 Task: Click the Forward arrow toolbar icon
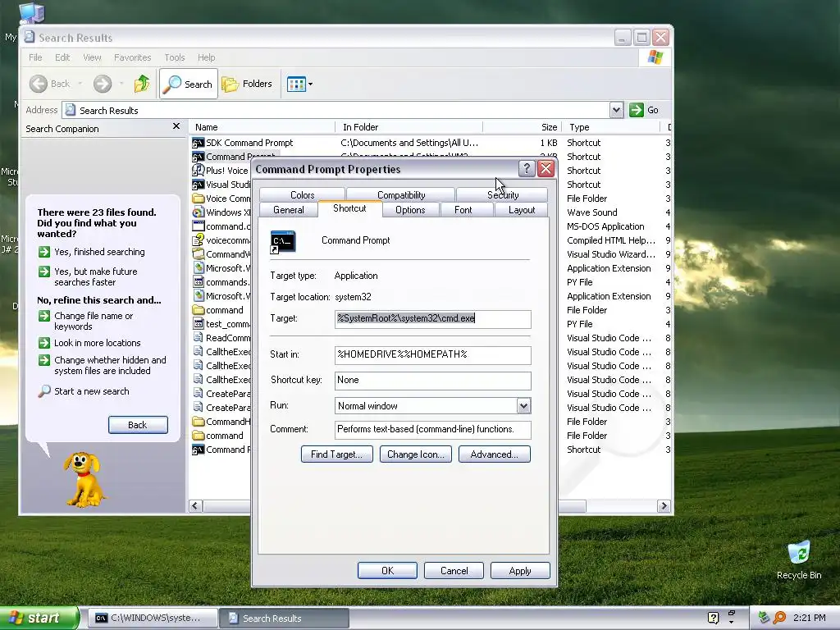tap(103, 84)
